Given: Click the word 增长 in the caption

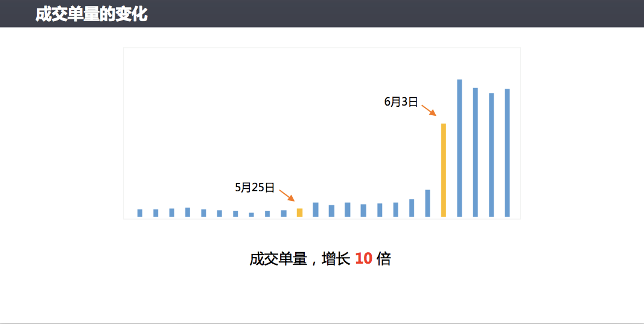Looking at the screenshot, I should point(336,259).
